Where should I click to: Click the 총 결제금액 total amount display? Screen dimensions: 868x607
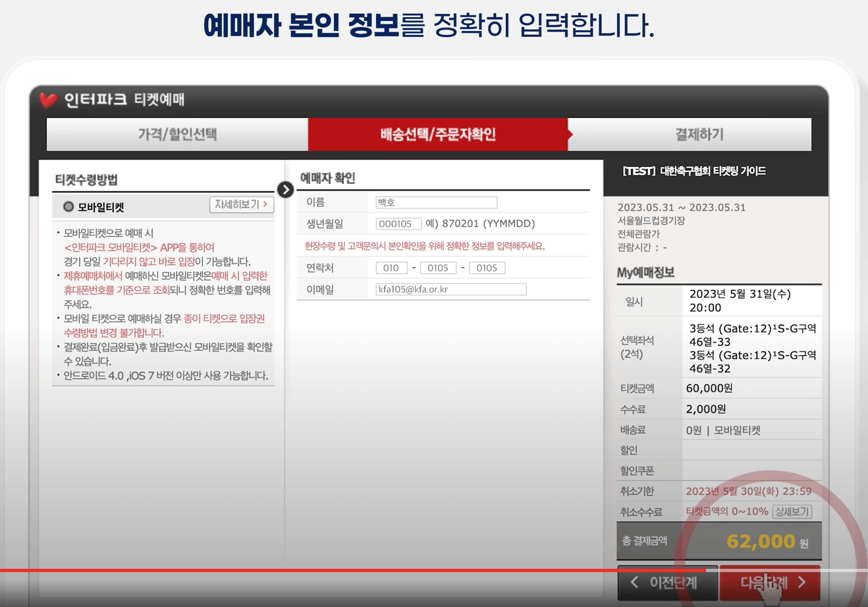718,541
